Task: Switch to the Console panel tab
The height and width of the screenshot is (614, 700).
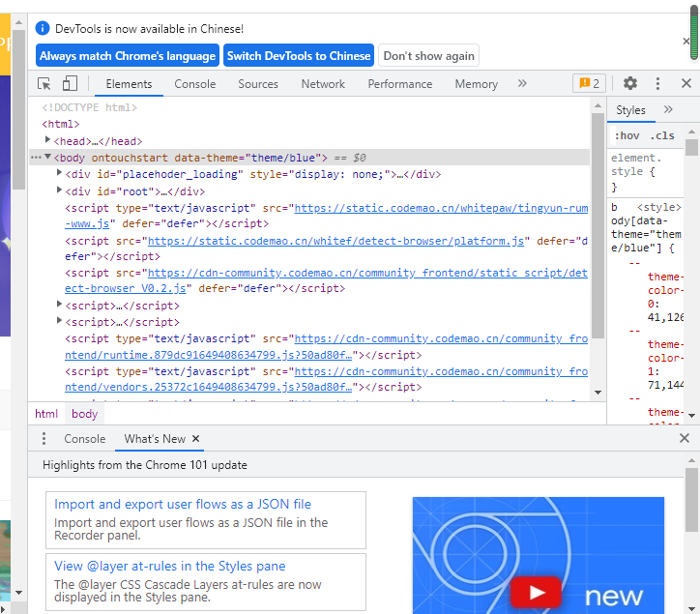Action: [x=195, y=83]
